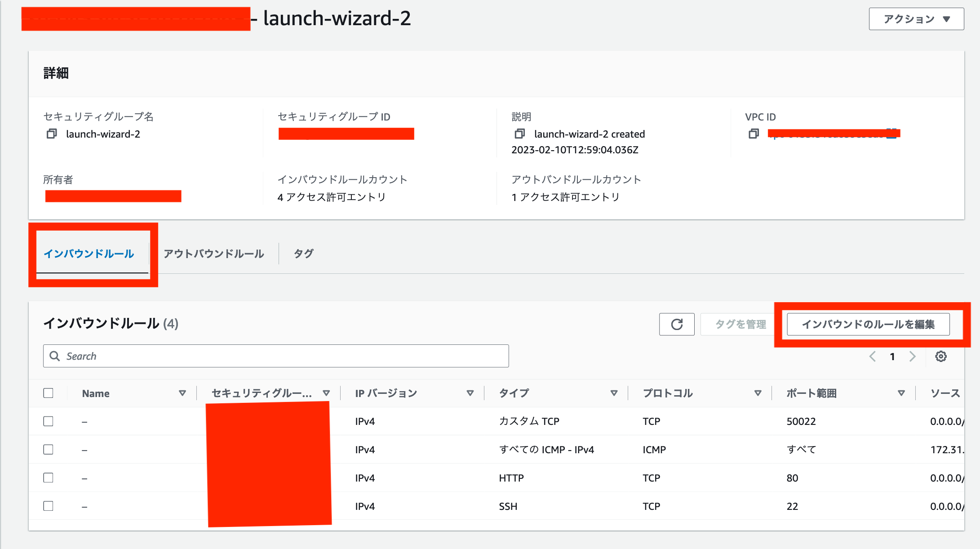The height and width of the screenshot is (549, 980).
Task: Click the creation timestamp 2023-02-10T12:59:04.036Z
Action: pyautogui.click(x=575, y=150)
